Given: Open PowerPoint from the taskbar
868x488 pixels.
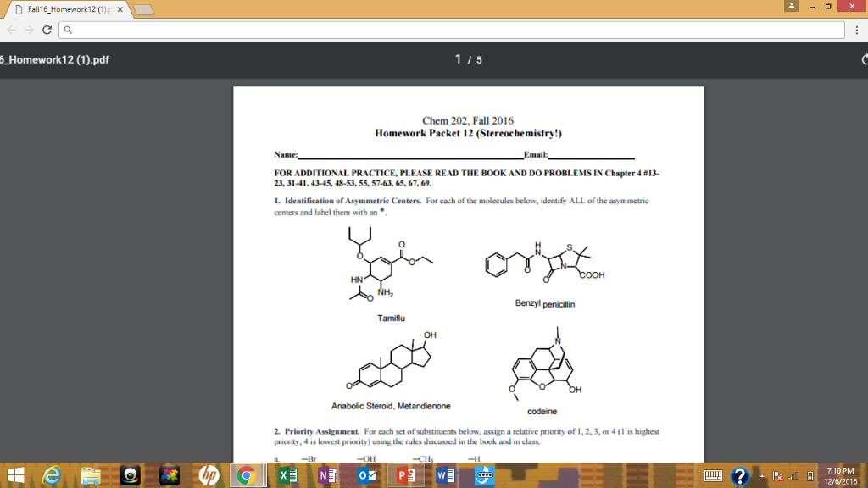Looking at the screenshot, I should pyautogui.click(x=406, y=475).
